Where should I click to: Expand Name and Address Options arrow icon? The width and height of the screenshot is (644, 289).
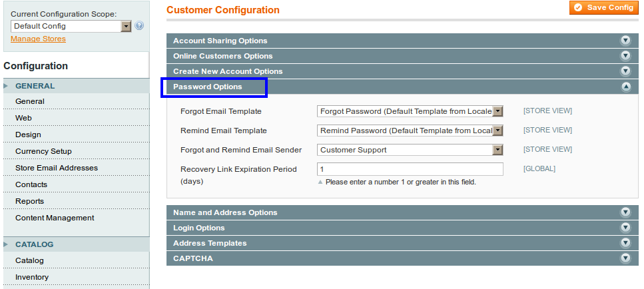[x=625, y=212]
